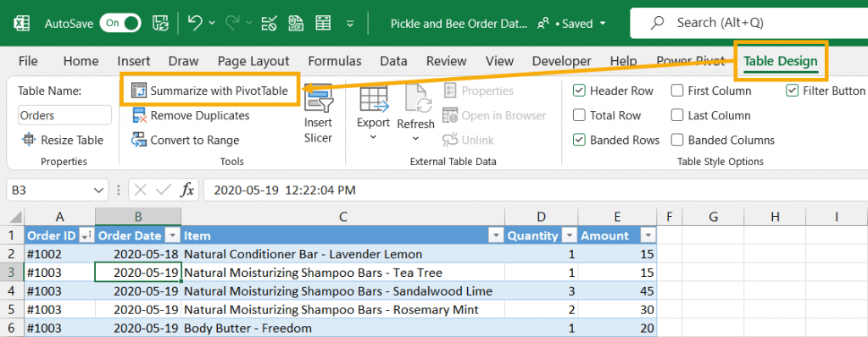Click the #1002 order ID cell
The width and height of the screenshot is (868, 337).
tap(60, 255)
